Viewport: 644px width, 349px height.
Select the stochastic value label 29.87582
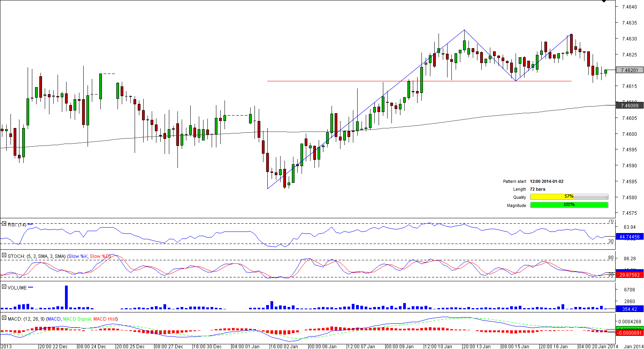click(629, 275)
